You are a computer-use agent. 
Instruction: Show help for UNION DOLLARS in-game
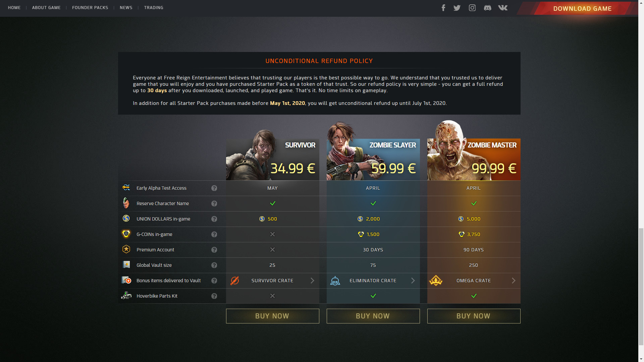coord(214,219)
